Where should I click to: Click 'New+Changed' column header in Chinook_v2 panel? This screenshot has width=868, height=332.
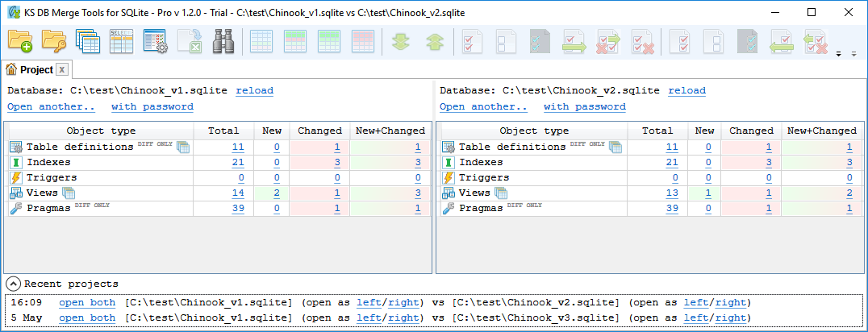821,131
